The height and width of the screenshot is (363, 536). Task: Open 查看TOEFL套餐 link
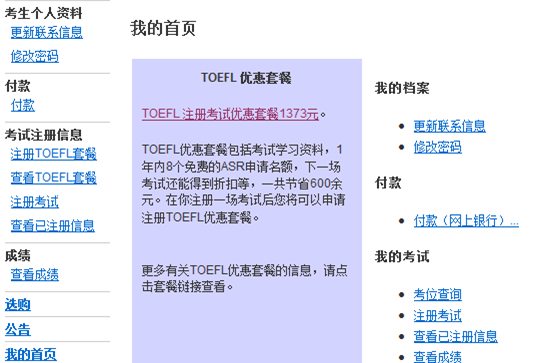[x=54, y=178]
